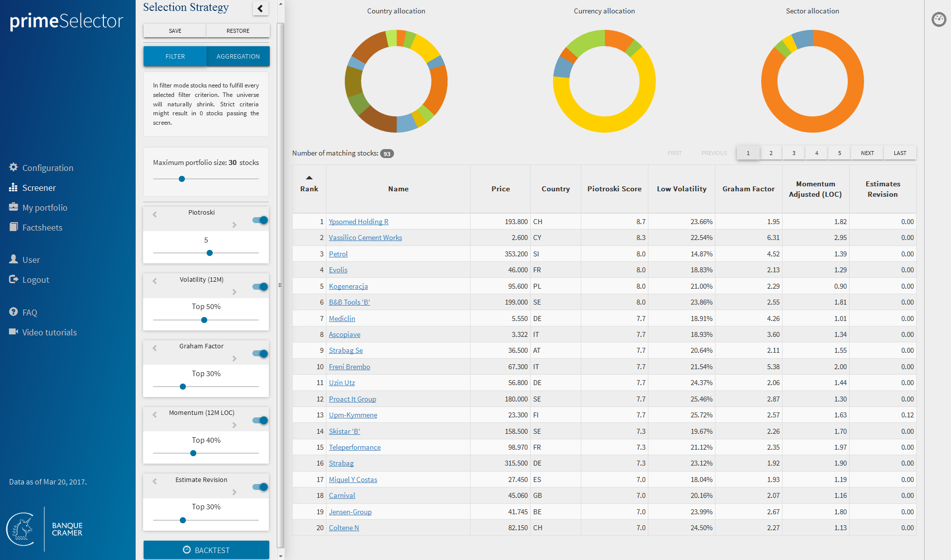Switch to the AGGREGATION tab
Image resolution: width=951 pixels, height=560 pixels.
pyautogui.click(x=238, y=56)
